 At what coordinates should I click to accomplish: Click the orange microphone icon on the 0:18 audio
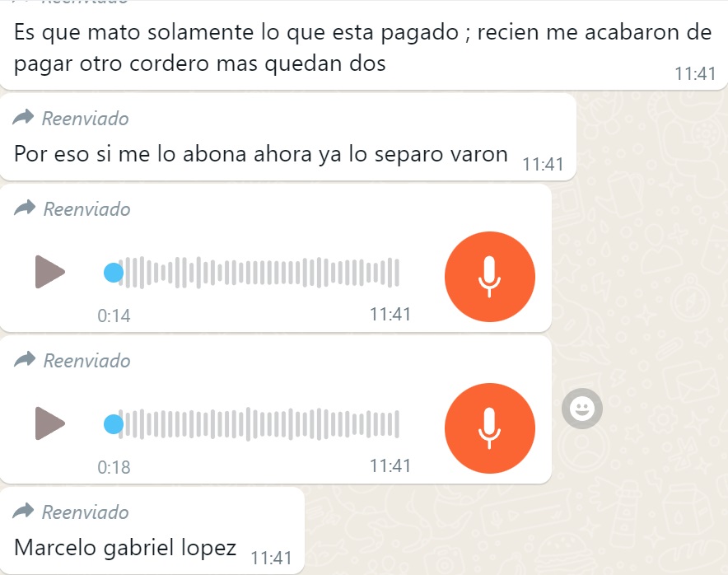(x=490, y=428)
